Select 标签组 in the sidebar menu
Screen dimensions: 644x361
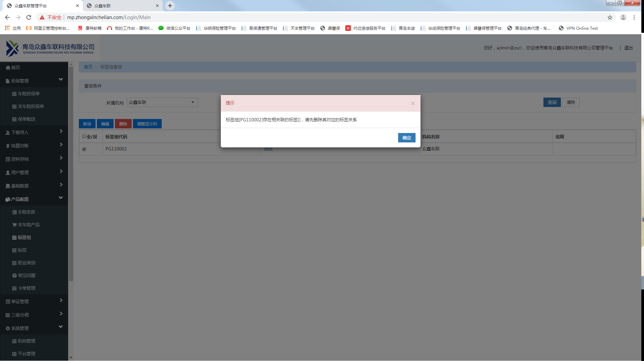pos(24,237)
